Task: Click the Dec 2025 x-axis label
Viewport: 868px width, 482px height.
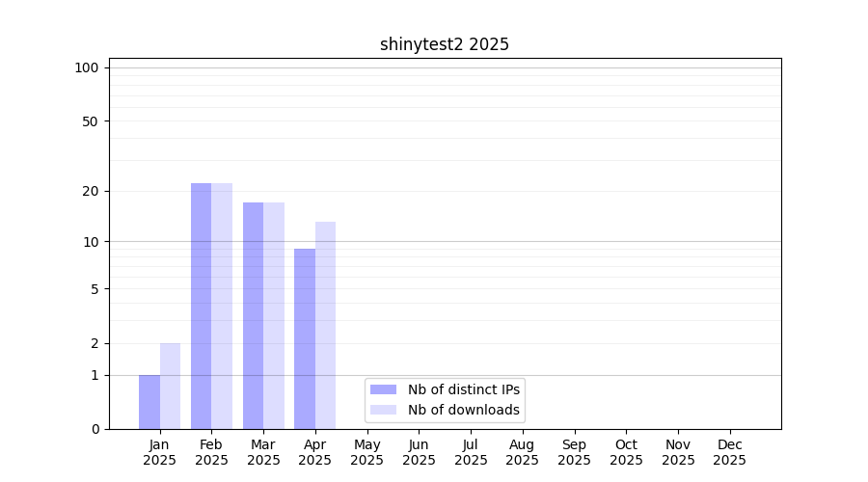Action: (x=729, y=452)
